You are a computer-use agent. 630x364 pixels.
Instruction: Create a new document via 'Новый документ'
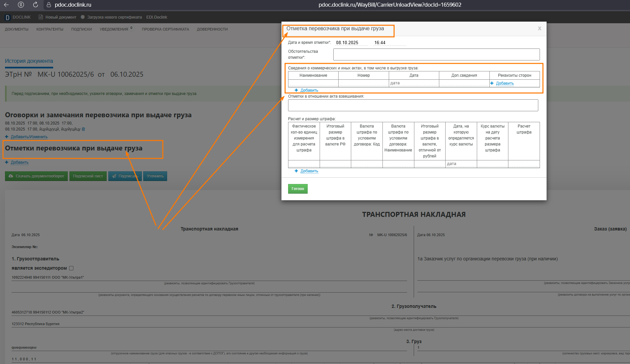(57, 17)
